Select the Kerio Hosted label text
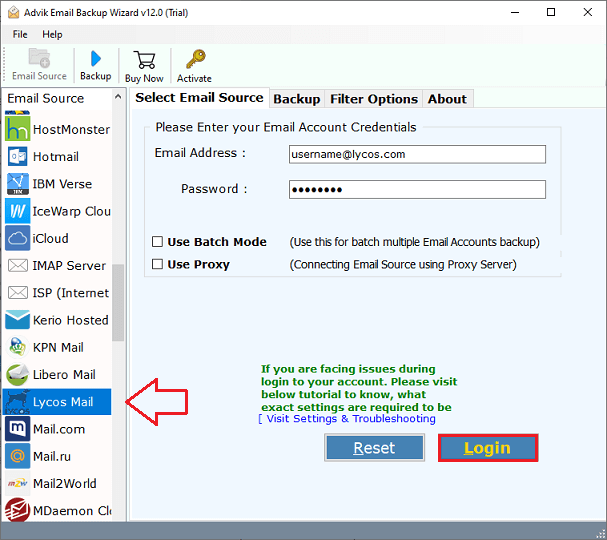The height and width of the screenshot is (540, 607). pos(71,320)
